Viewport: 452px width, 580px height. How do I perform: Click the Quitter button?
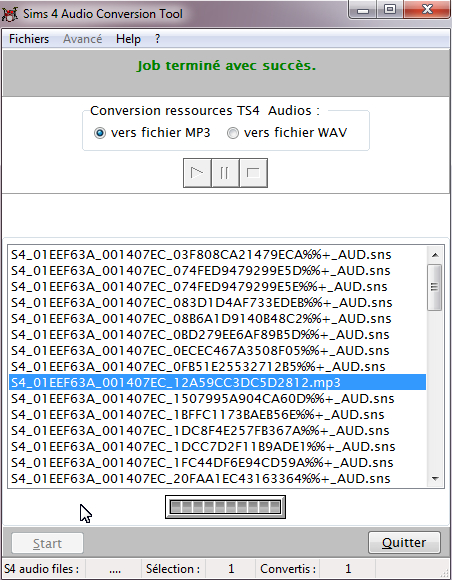404,543
